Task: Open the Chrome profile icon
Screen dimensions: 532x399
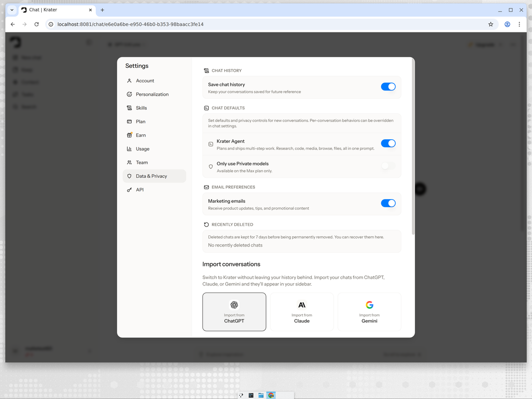Action: click(x=507, y=24)
